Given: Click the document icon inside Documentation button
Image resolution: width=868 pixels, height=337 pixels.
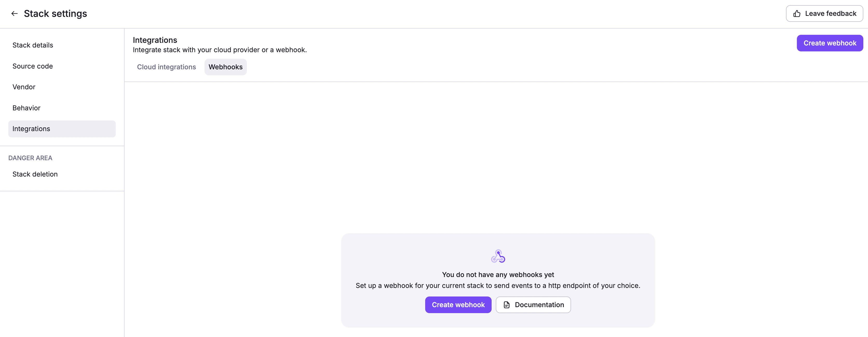Looking at the screenshot, I should pos(507,305).
